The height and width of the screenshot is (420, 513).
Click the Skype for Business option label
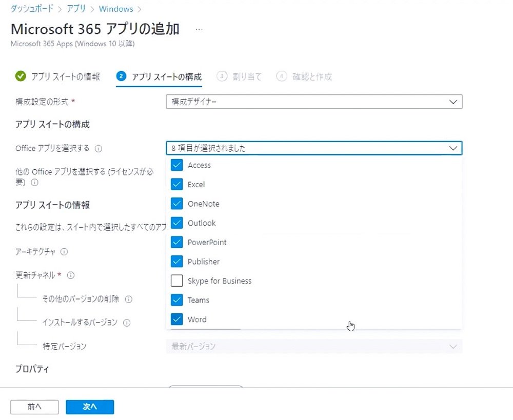click(x=220, y=281)
